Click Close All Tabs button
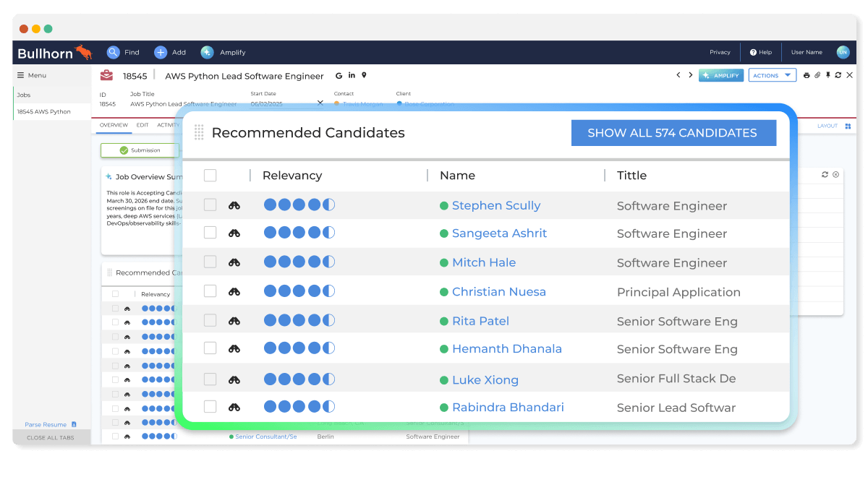 pos(51,437)
